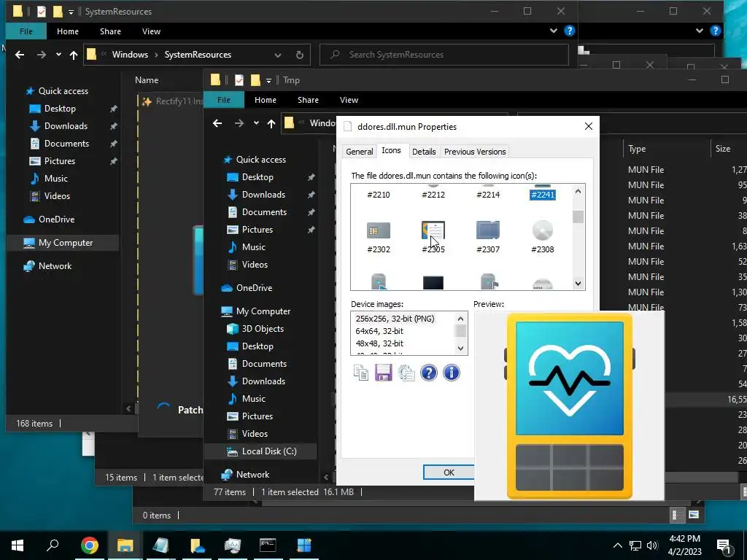The width and height of the screenshot is (747, 560).
Task: Select 64x64, 32-bit device image
Action: coord(379,331)
